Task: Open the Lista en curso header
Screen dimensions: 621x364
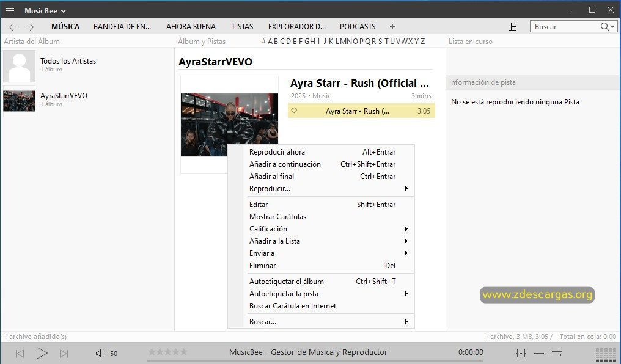Action: click(471, 41)
